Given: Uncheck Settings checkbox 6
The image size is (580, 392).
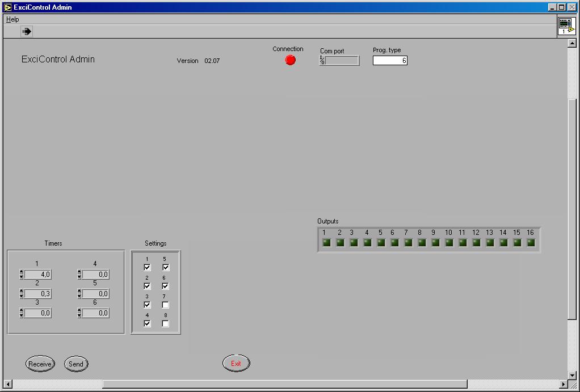Looking at the screenshot, I should (165, 286).
